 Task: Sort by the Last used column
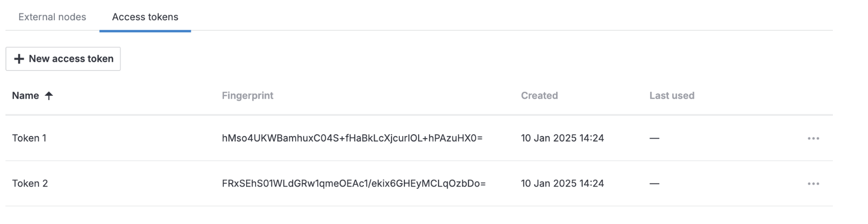tap(671, 96)
